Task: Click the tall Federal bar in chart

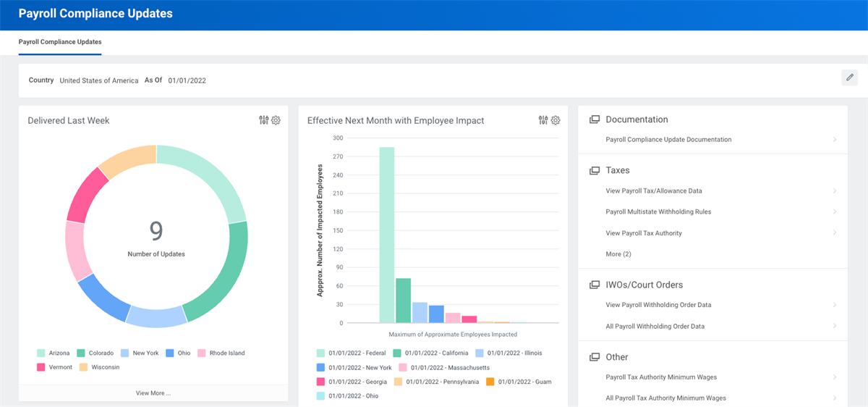Action: (x=387, y=235)
